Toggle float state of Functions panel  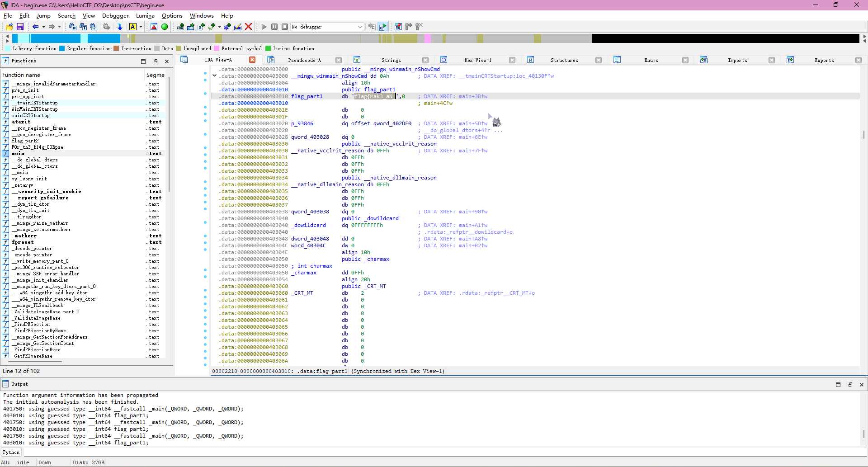coord(155,61)
